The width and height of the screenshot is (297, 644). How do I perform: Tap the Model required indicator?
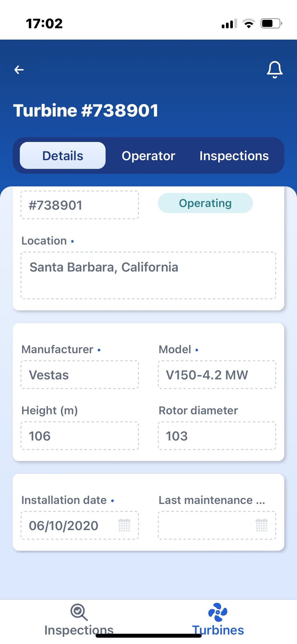click(x=197, y=350)
